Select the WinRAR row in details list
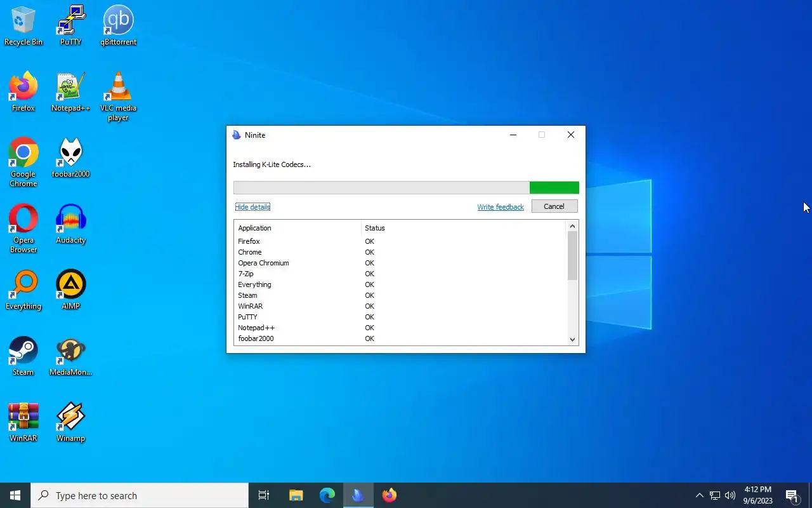 point(400,306)
